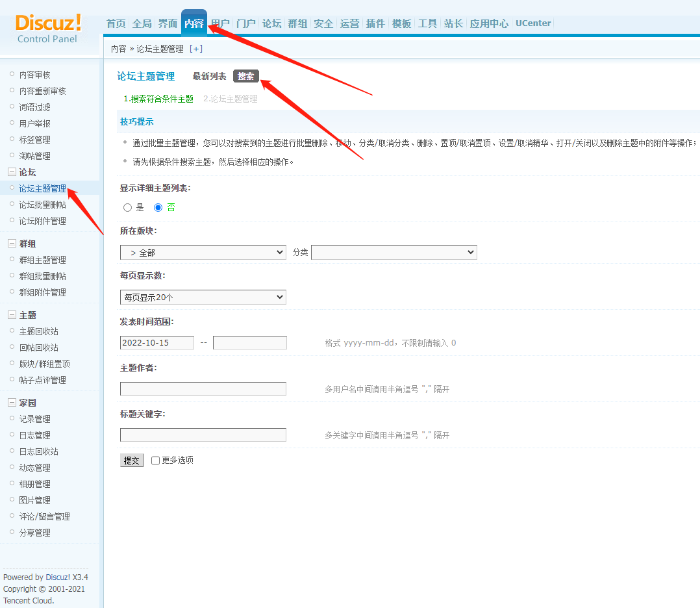700x608 pixels.
Task: Enable the 更多选项 checkbox
Action: point(155,461)
